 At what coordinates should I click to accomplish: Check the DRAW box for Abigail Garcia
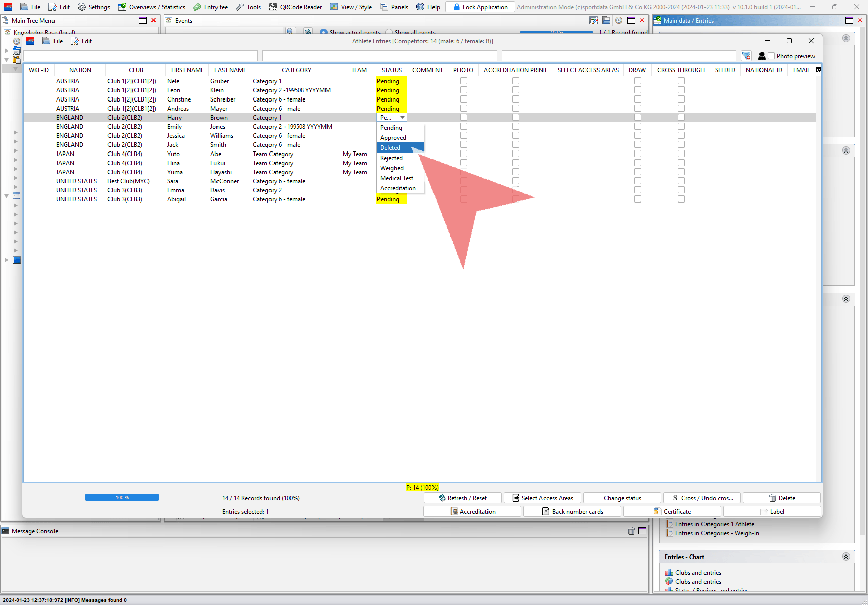pos(637,199)
